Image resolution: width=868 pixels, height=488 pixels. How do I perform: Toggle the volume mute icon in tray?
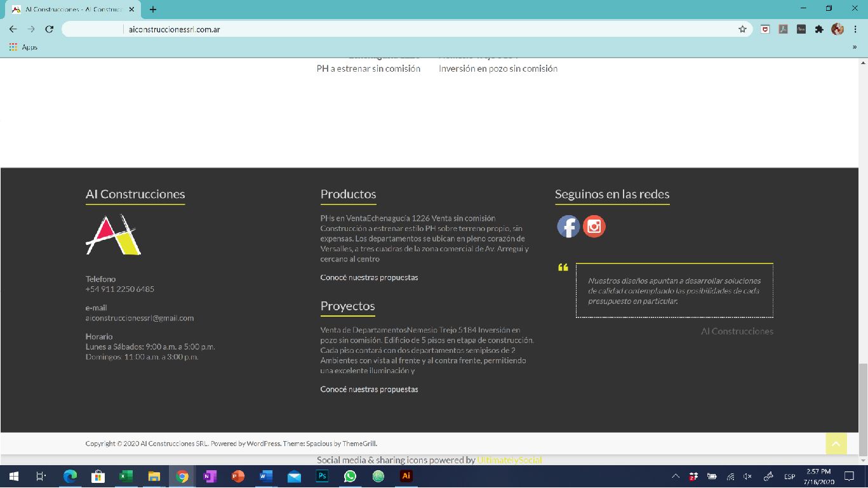[748, 477]
